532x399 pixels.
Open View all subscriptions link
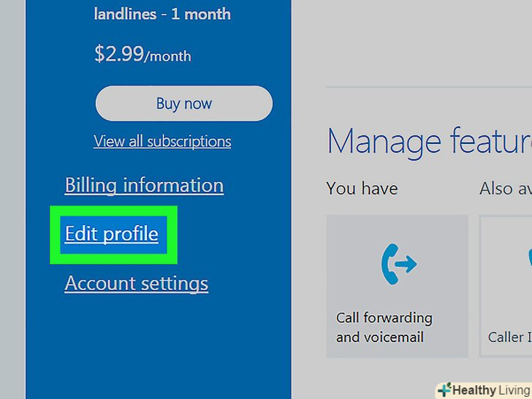coord(162,141)
